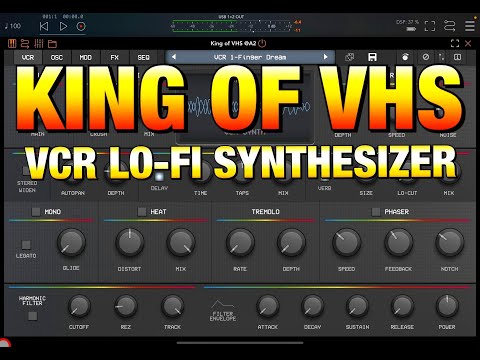Screen dimensions: 480x360
Task: Toggle King of VHS power bypass icon
Action: click(x=262, y=43)
